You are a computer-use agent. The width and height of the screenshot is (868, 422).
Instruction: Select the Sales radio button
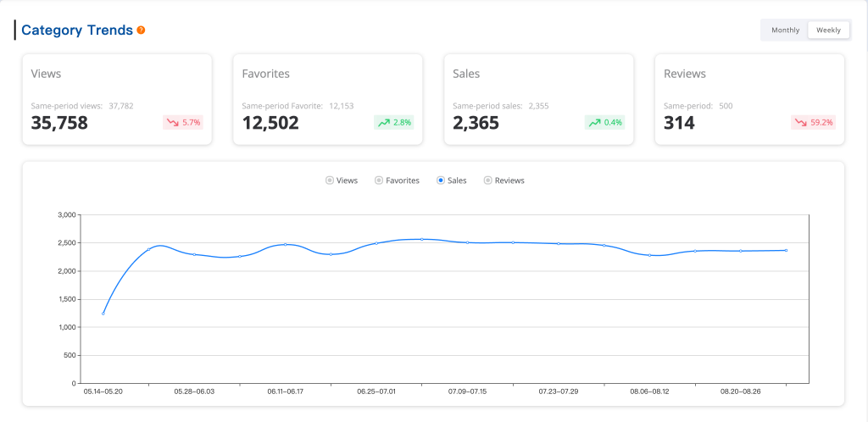[441, 180]
